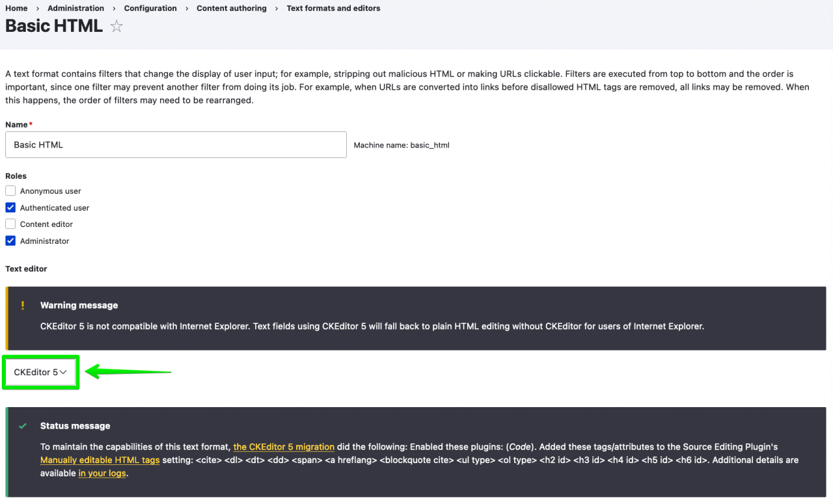Open the CKEditor 5 migration link
Screen dimensions: 833x504
pyautogui.click(x=284, y=447)
